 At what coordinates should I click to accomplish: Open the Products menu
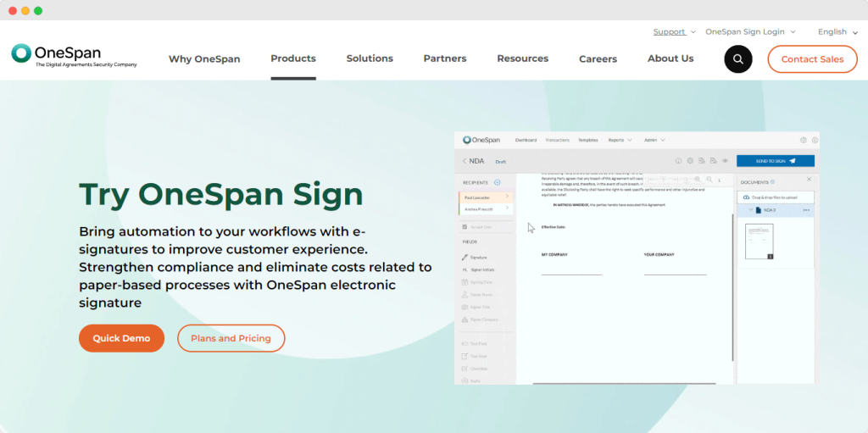pyautogui.click(x=293, y=58)
